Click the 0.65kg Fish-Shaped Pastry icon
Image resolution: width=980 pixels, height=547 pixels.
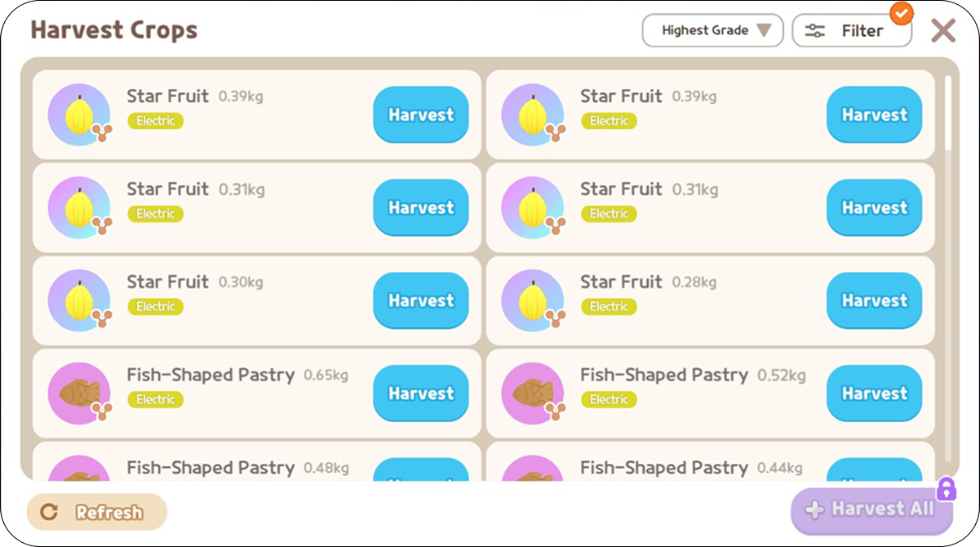(78, 394)
